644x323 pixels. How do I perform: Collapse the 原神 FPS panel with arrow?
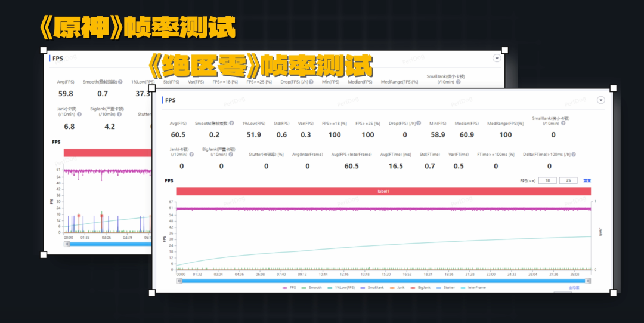click(497, 58)
